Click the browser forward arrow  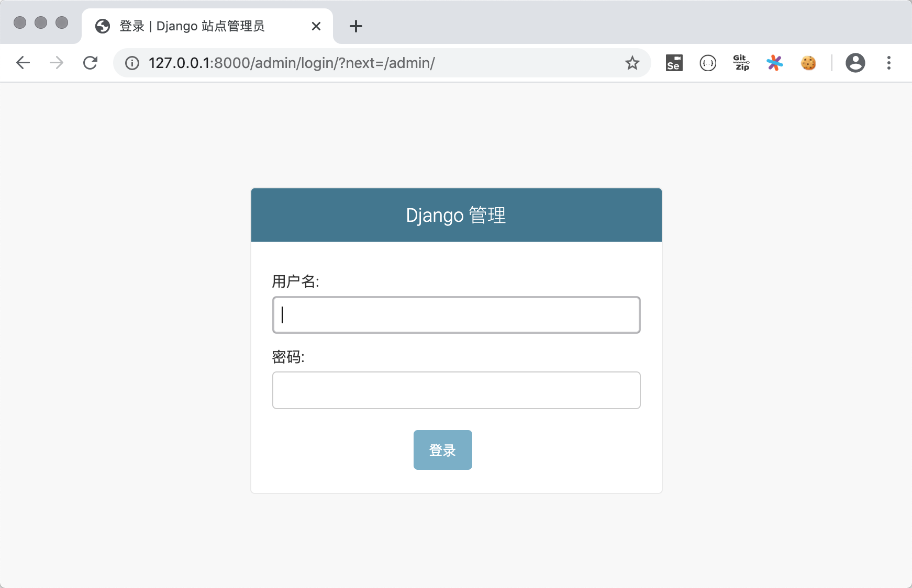[57, 63]
